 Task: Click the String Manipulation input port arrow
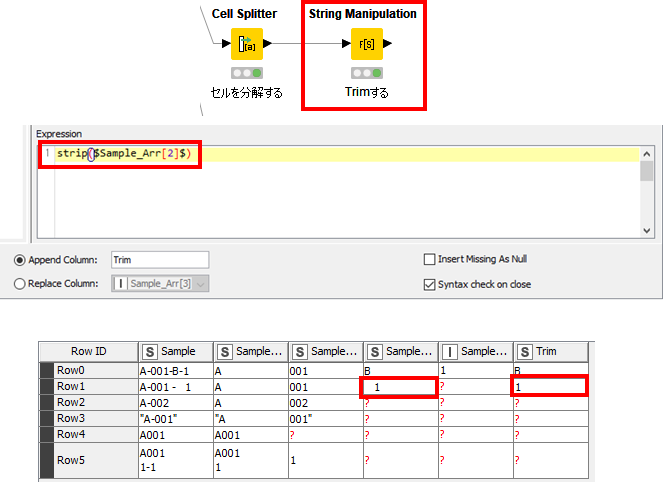(x=346, y=43)
